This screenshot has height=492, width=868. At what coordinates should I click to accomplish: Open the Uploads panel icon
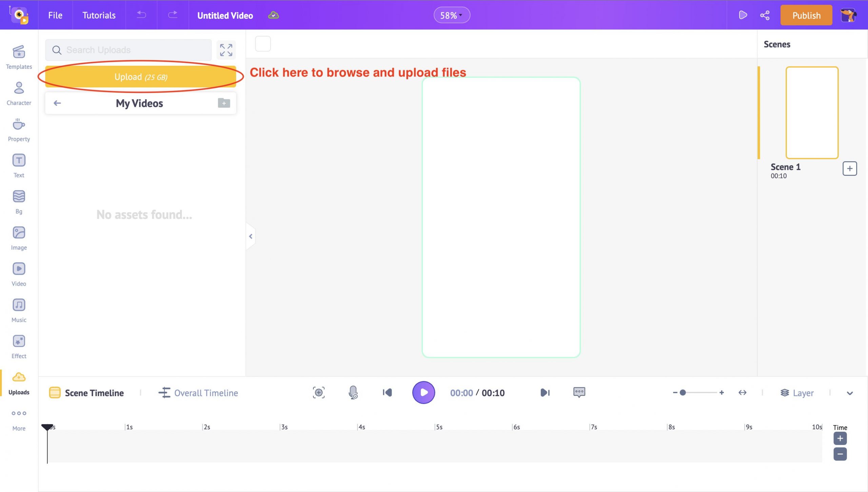(19, 381)
